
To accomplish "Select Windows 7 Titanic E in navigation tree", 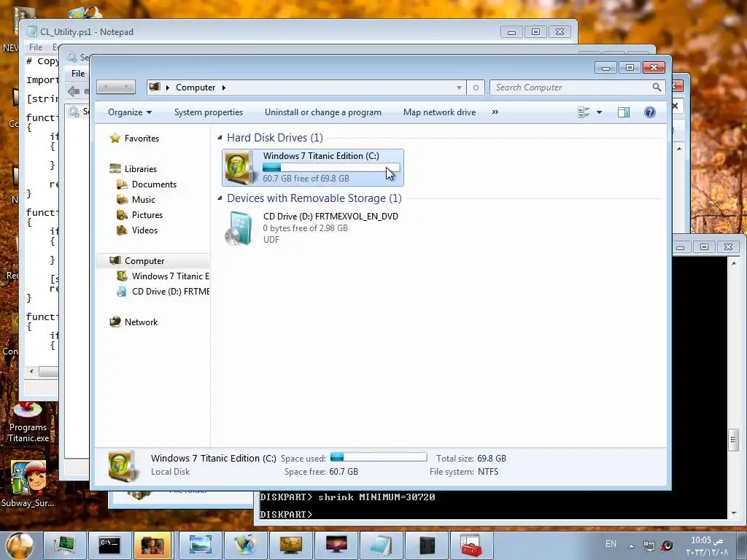I will (x=171, y=276).
